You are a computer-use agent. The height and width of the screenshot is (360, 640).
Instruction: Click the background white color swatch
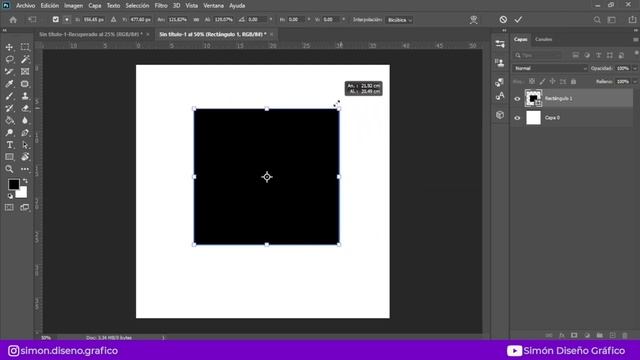coord(22,193)
